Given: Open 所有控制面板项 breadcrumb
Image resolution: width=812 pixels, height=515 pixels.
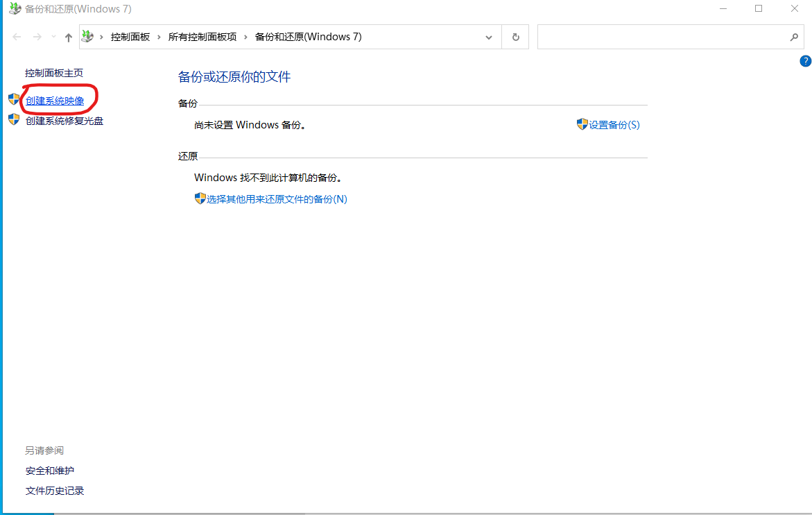Looking at the screenshot, I should coord(202,37).
